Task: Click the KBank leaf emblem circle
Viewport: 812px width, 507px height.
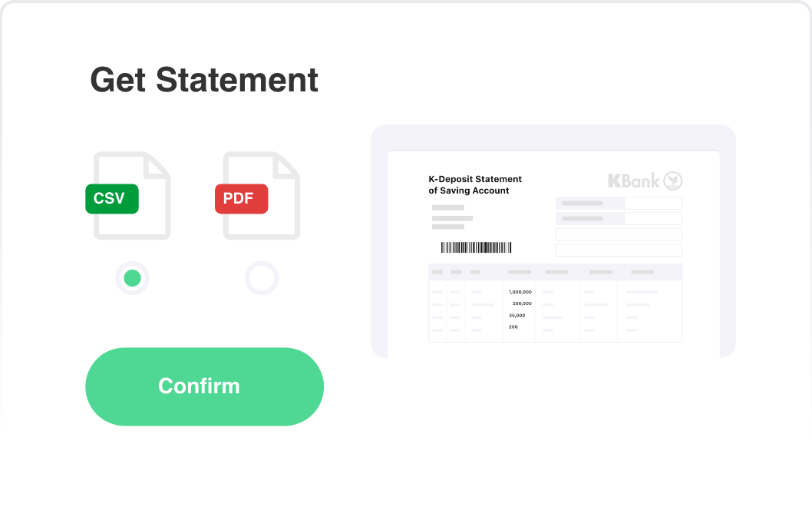Action: click(672, 181)
